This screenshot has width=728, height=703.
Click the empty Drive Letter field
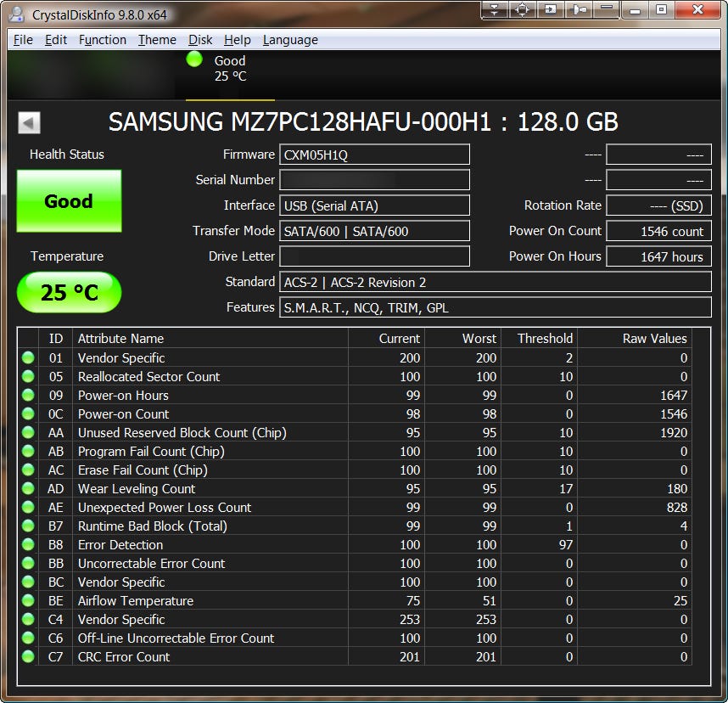pos(374,256)
